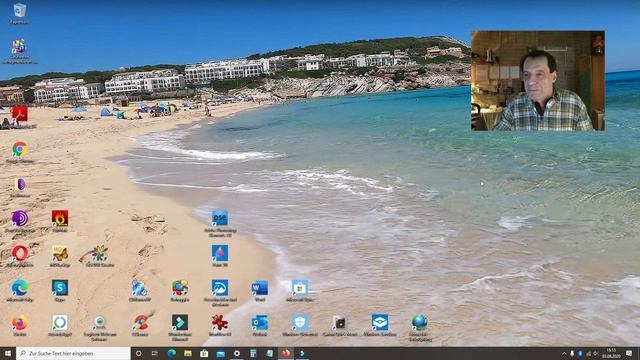Viewport: 640px width, 360px height.
Task: Open Microsoft Store from the taskbar
Action: [204, 353]
